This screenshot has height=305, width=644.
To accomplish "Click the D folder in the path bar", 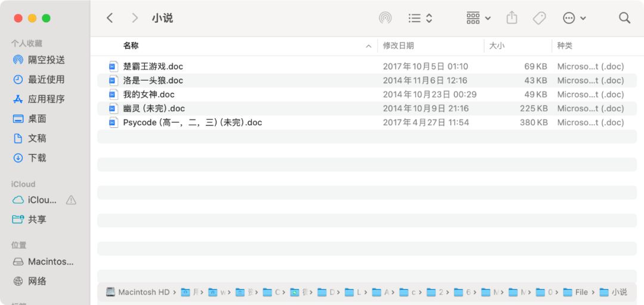I will [326, 292].
